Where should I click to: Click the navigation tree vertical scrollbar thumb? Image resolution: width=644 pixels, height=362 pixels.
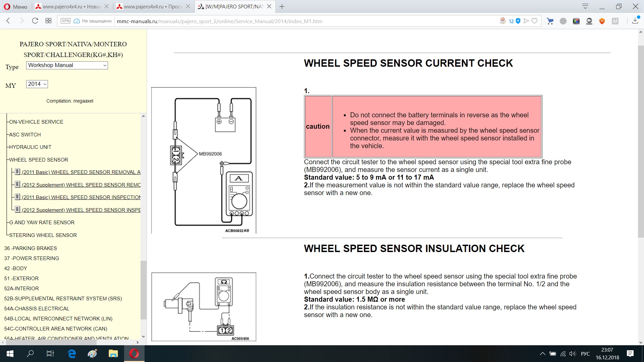[x=143, y=290]
